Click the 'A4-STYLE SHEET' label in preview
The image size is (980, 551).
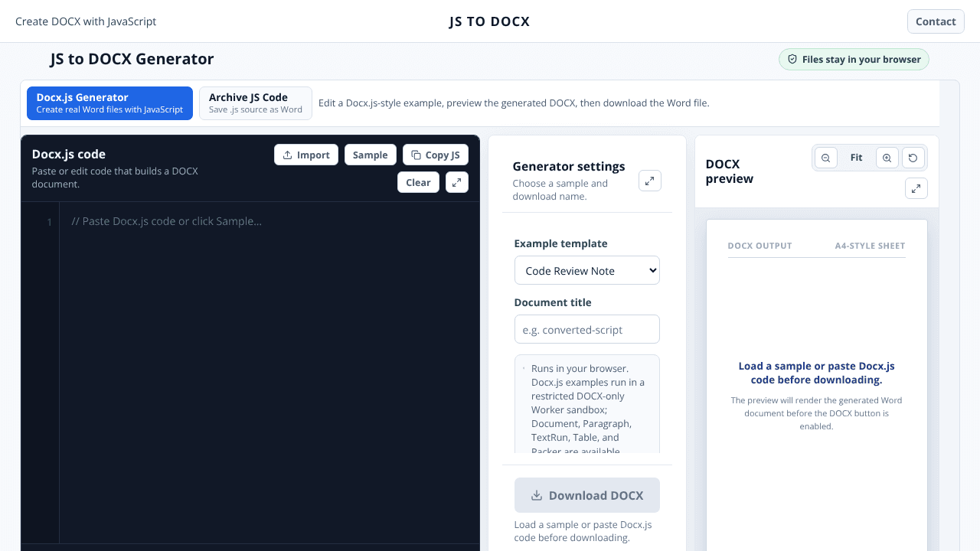tap(870, 246)
